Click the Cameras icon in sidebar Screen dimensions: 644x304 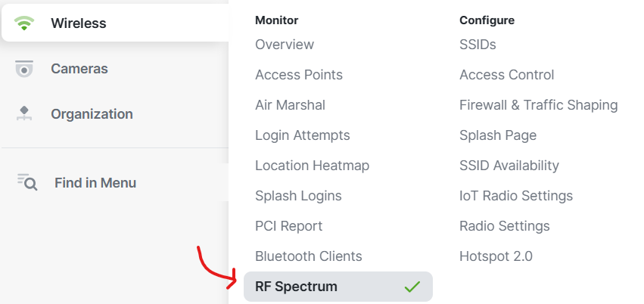click(x=24, y=69)
